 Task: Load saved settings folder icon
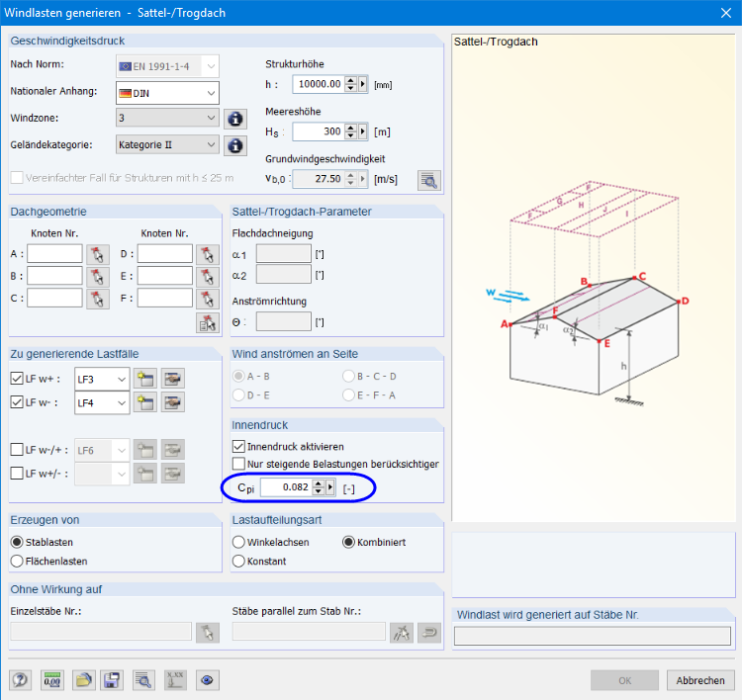click(x=83, y=680)
